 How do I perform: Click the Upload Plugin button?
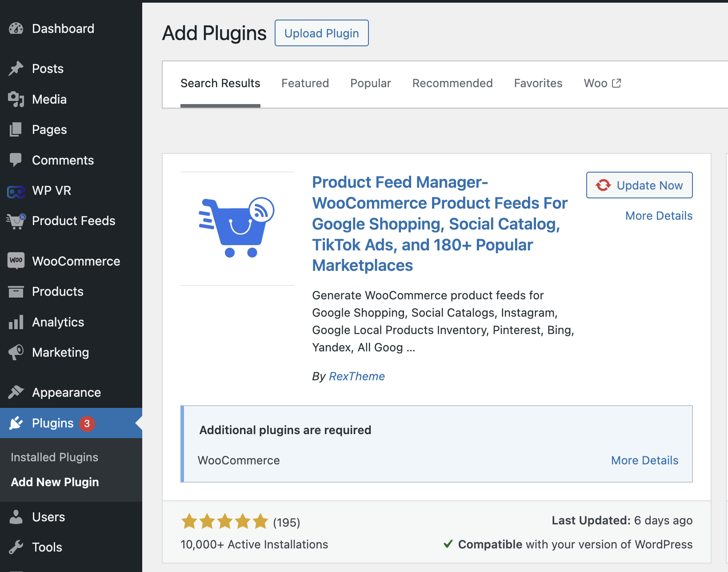click(321, 33)
